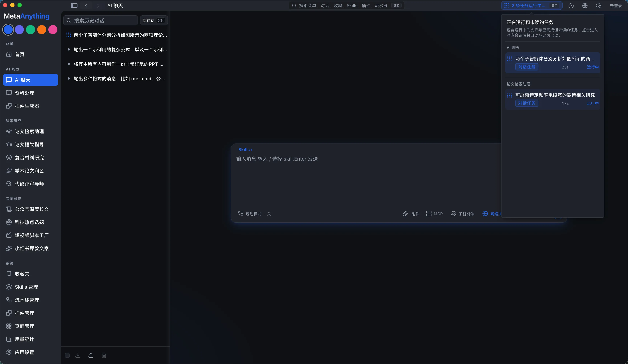Select the blue theme color swatch
Screen dimensions: 628x364
(x=8, y=30)
